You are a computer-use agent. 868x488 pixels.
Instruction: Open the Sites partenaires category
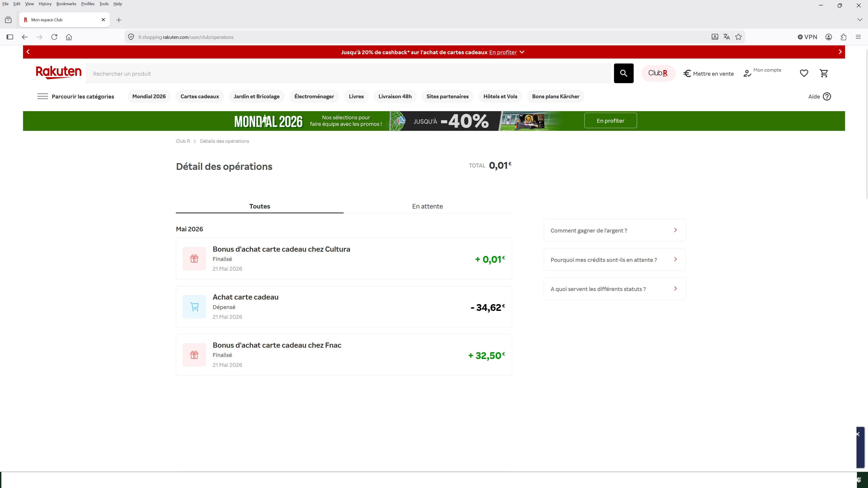point(448,96)
